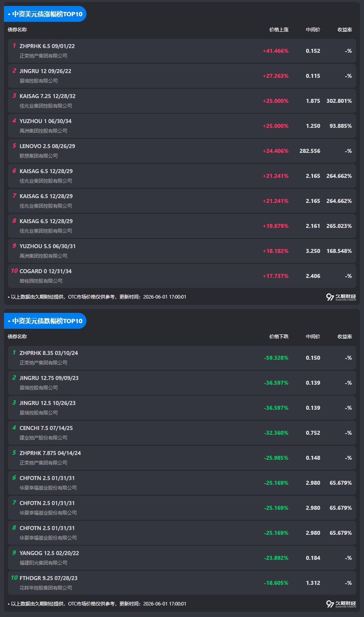Click the data source note under 跌幅榜

(97, 604)
